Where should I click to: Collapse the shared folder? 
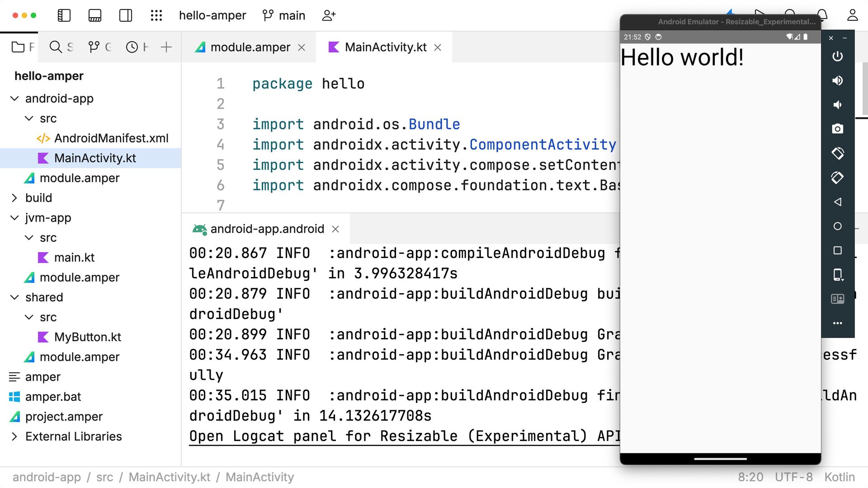point(14,297)
